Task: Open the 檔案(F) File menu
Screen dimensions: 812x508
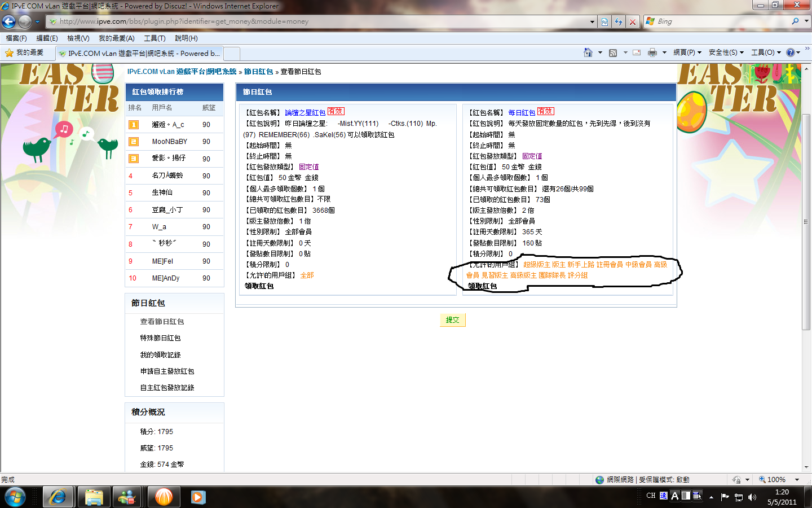Action: tap(16, 38)
